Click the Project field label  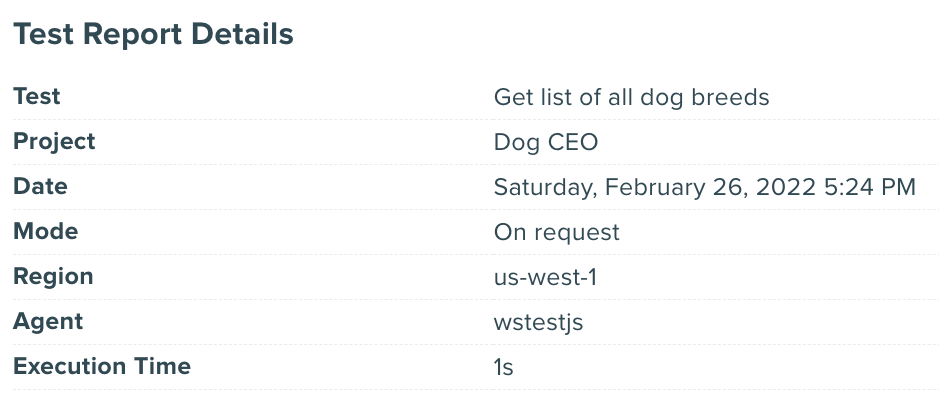point(54,142)
